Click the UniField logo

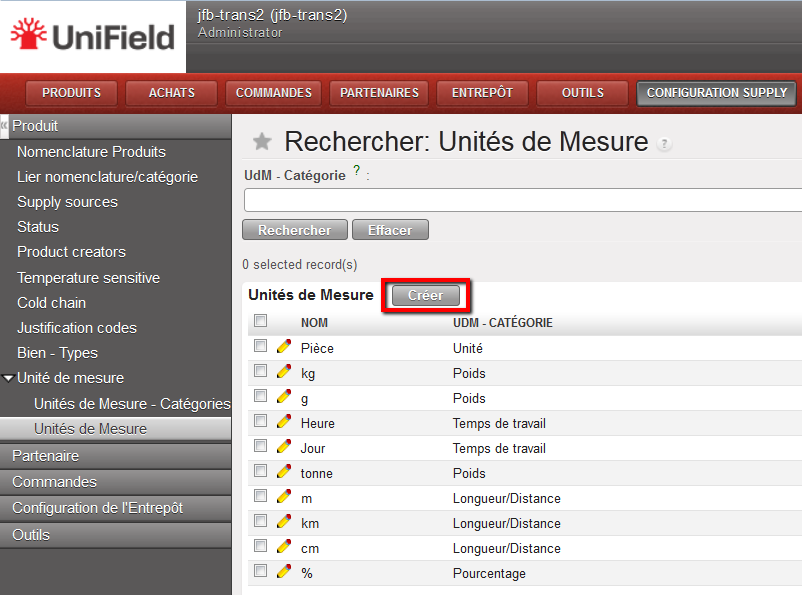click(x=93, y=36)
